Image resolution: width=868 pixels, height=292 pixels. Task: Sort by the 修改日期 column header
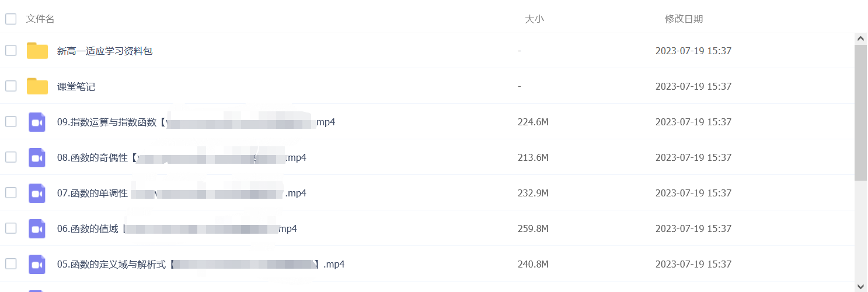coord(684,19)
